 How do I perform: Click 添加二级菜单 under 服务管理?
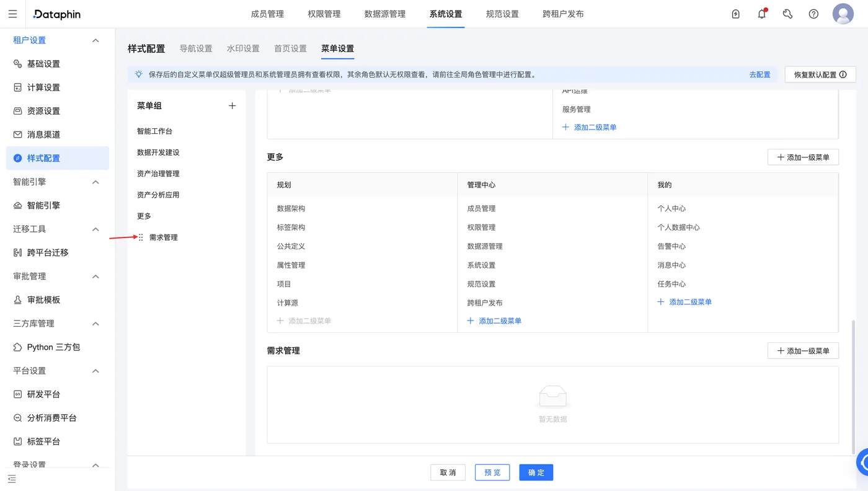tap(589, 127)
